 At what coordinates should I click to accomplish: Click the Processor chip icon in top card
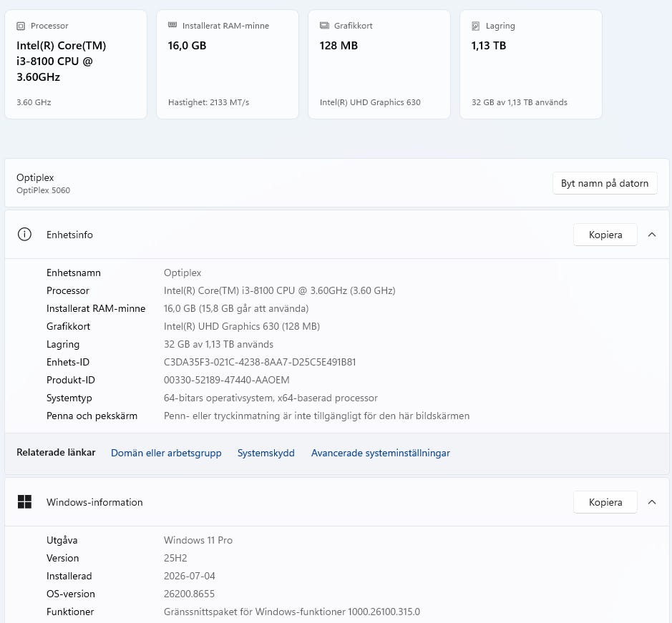(x=21, y=26)
